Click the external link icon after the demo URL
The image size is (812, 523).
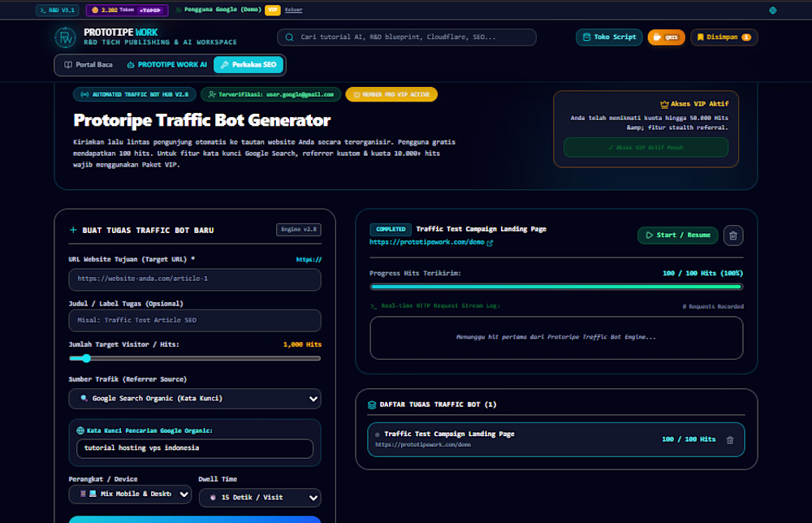coord(490,242)
